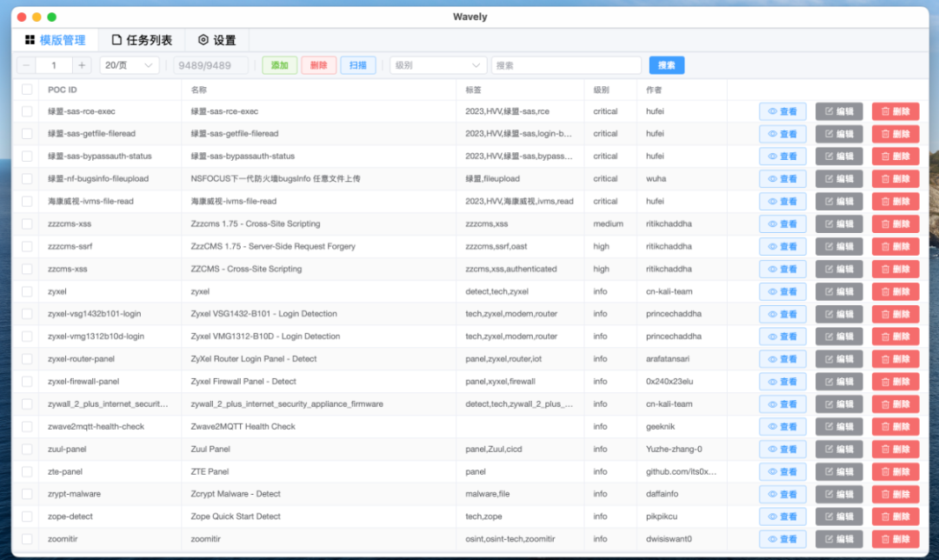
Task: View the zzzcms-ssrf template
Action: coord(782,247)
